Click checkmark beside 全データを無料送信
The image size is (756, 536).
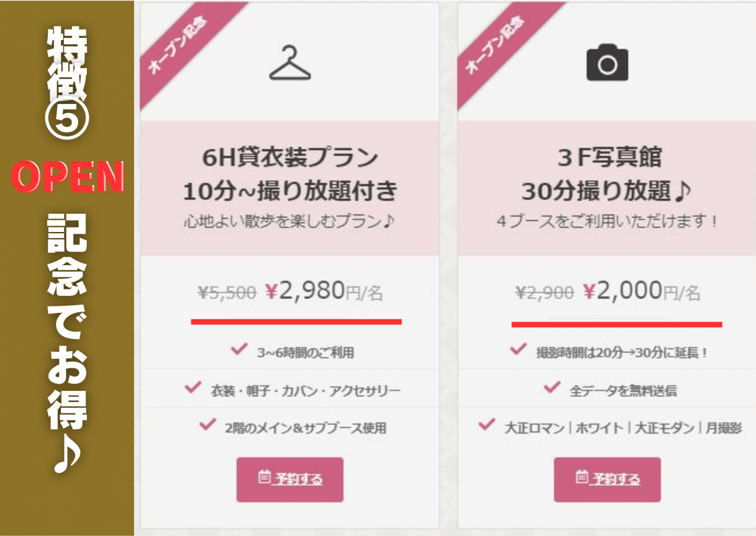click(x=551, y=387)
